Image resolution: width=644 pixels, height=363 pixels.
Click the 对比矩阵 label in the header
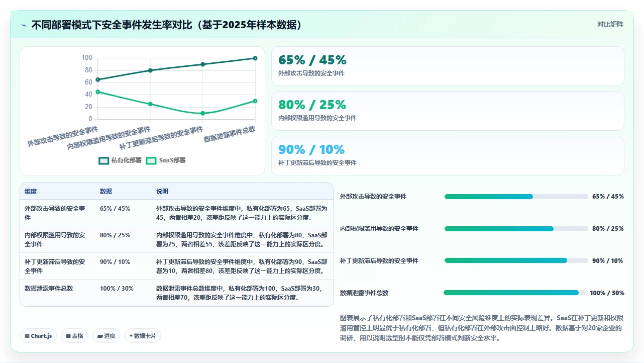(610, 24)
